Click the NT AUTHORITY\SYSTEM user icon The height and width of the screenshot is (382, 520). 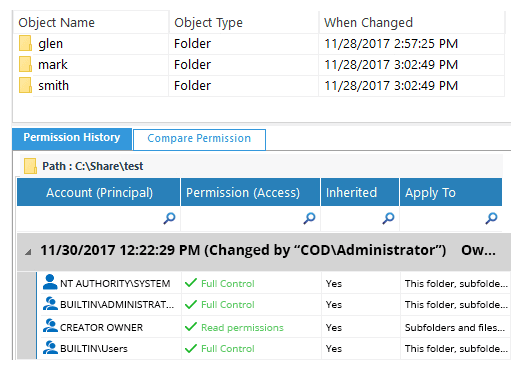pos(50,282)
